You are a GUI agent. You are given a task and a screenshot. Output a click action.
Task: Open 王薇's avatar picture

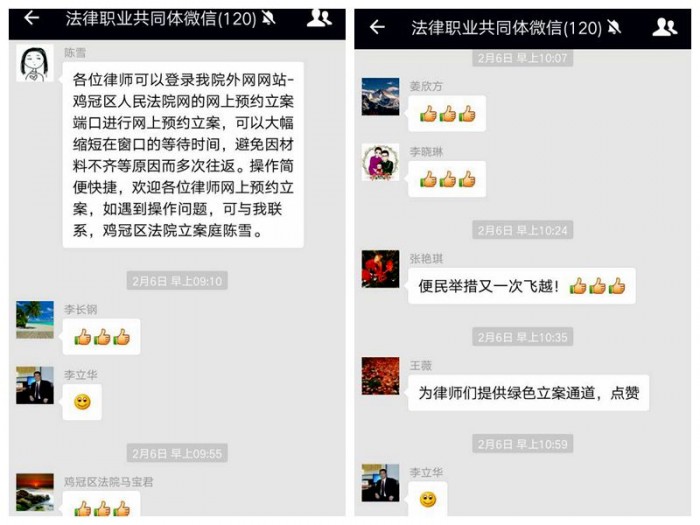(x=380, y=376)
